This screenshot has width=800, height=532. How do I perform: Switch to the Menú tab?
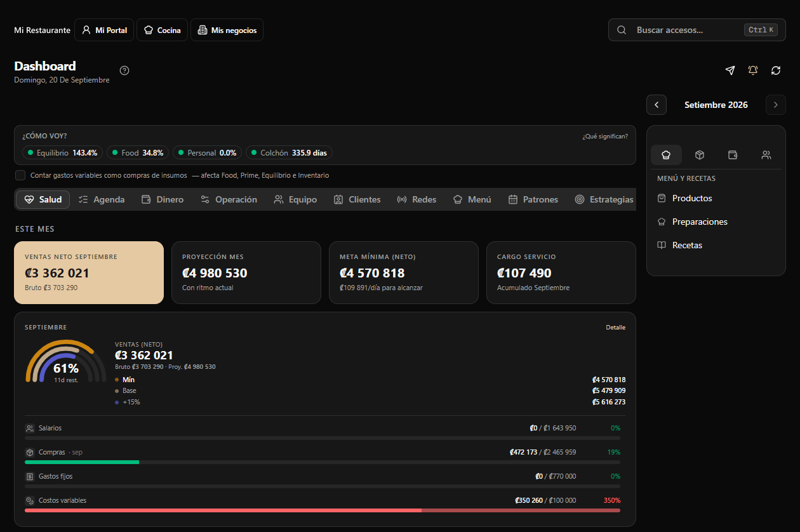point(472,199)
